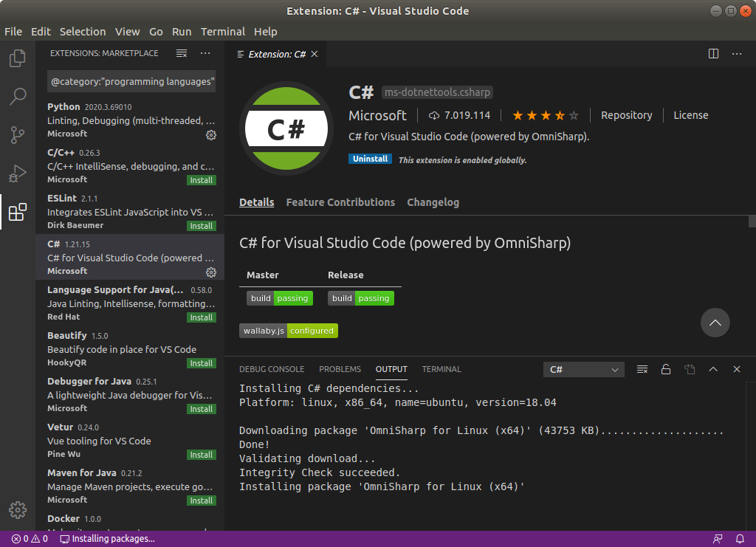Open the Go menu

click(x=156, y=32)
